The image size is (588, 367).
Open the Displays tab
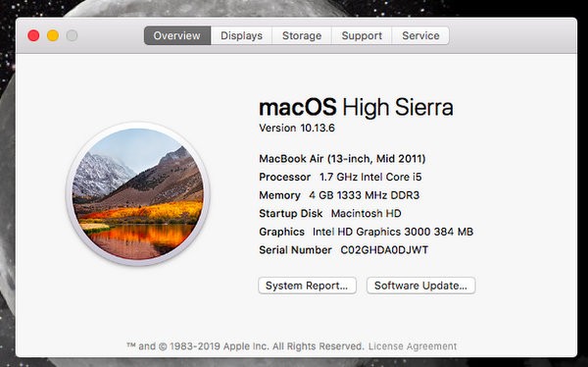[241, 35]
